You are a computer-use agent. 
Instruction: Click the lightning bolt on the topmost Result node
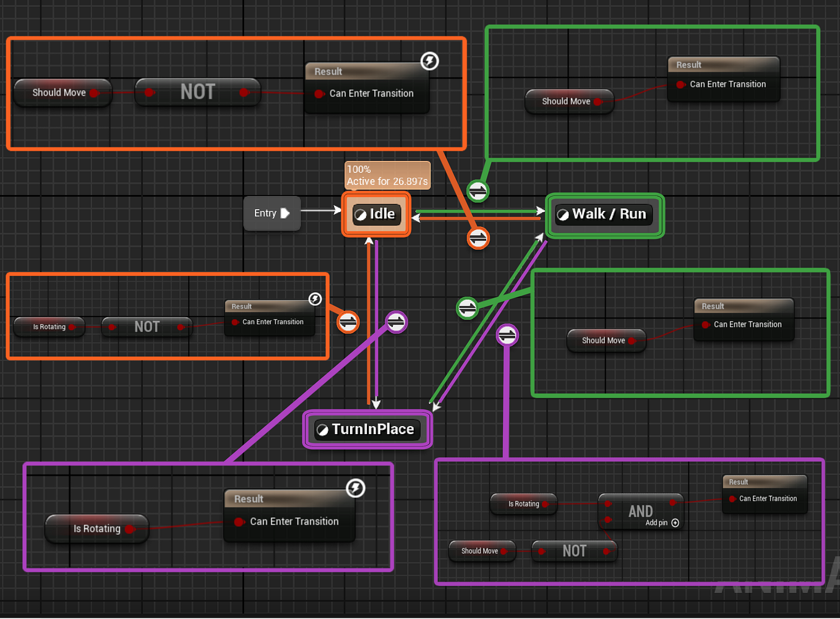tap(430, 61)
